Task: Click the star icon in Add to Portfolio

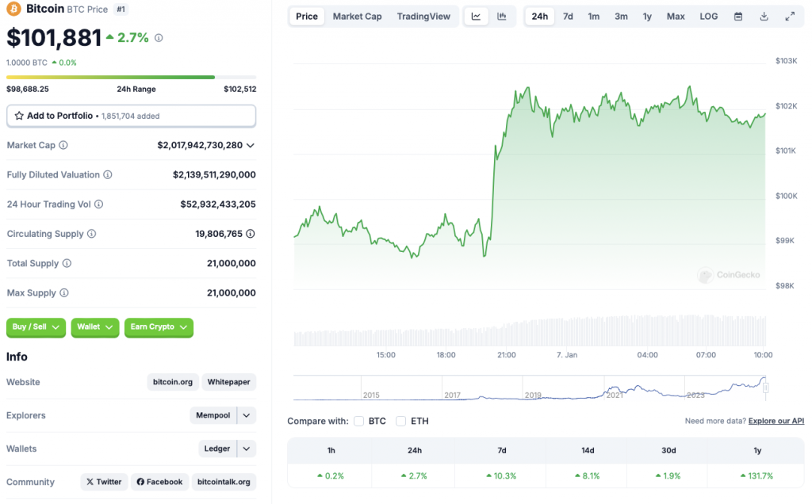Action: [19, 116]
